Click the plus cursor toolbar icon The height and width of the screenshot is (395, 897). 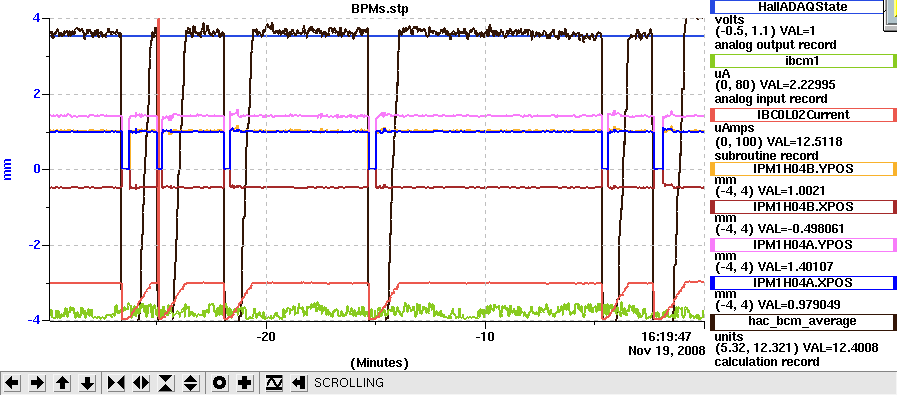(245, 383)
